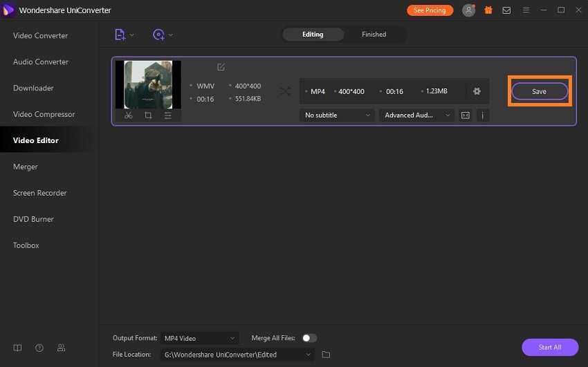This screenshot has width=588, height=367.
Task: Maximize the UniConverter window
Action: [x=561, y=10]
